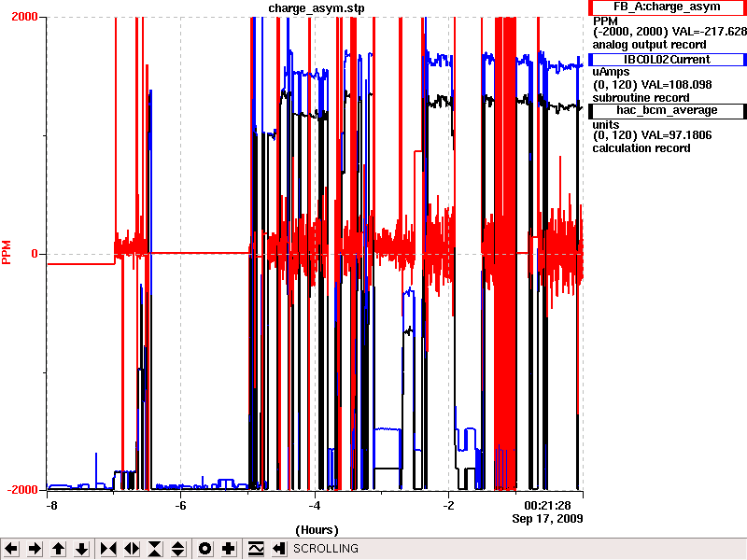
Task: Click the VAL=97.1806 readout
Action: 676,135
